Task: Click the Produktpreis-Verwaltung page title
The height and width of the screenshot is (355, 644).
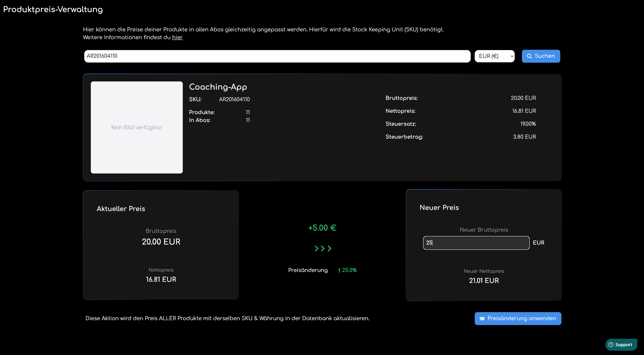Action: 53,9
